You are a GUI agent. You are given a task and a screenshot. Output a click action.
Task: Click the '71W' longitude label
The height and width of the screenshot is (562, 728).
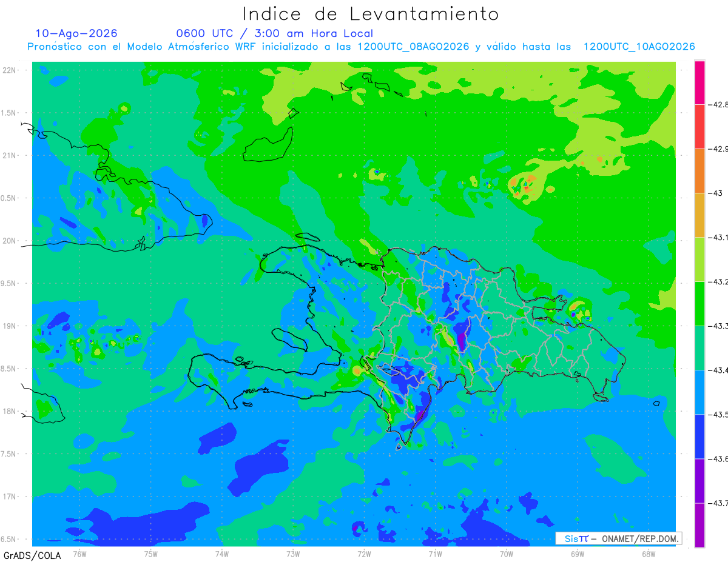coord(435,554)
